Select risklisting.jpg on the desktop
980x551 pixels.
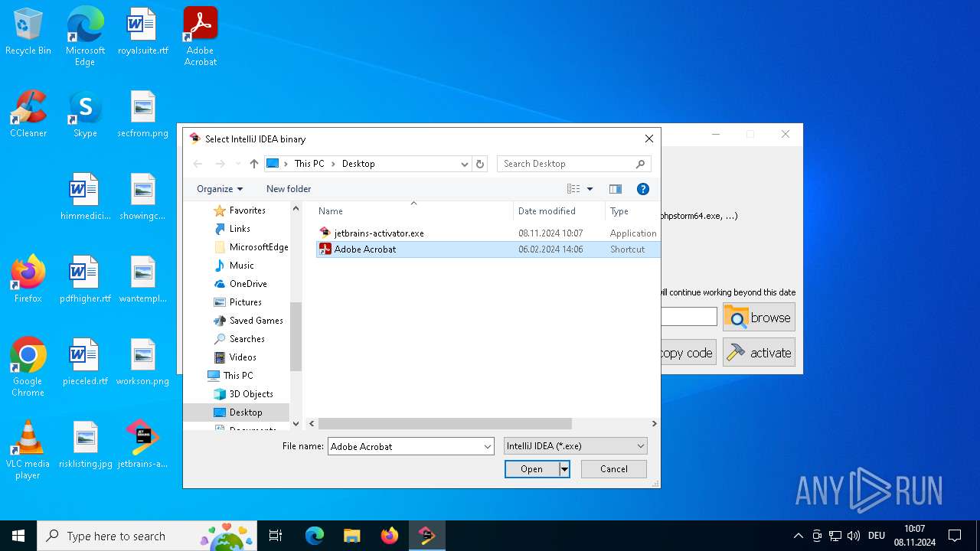click(x=85, y=445)
